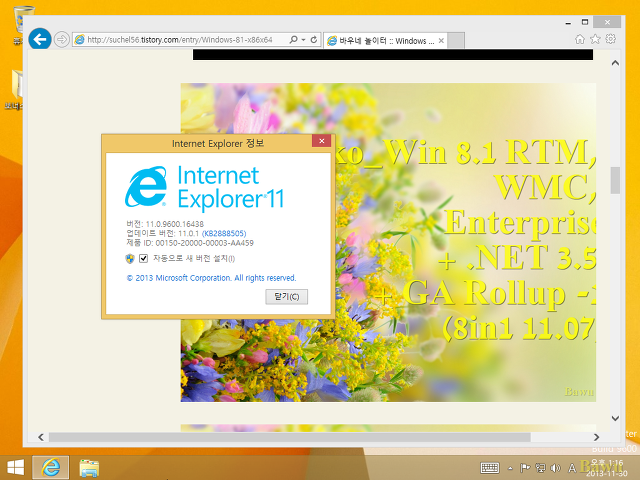Refresh the page with the reload icon
The width and height of the screenshot is (640, 480).
pos(314,40)
